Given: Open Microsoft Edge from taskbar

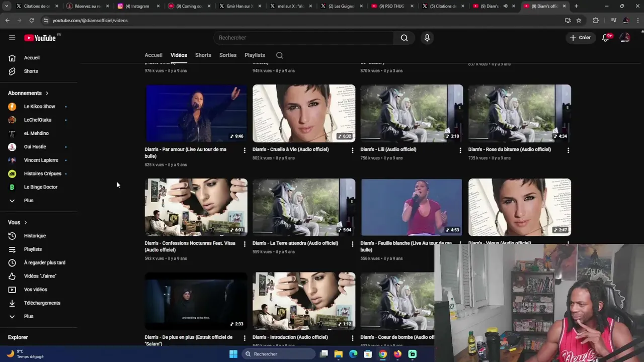Looking at the screenshot, I should (x=353, y=354).
